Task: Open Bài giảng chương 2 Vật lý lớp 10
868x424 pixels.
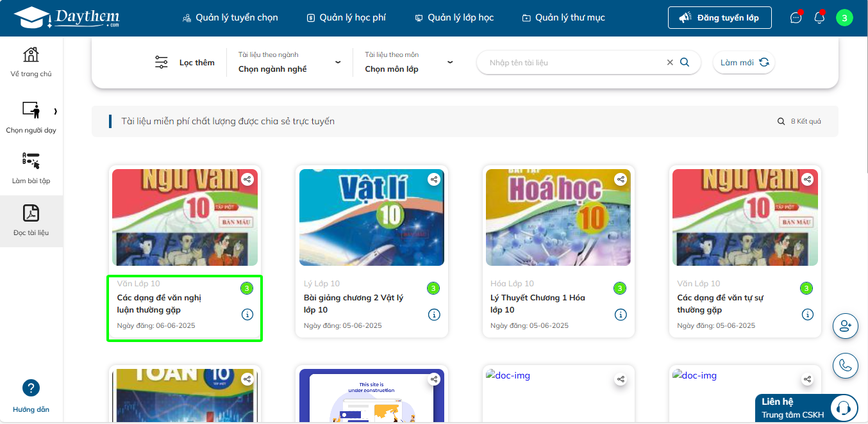Action: tap(353, 304)
